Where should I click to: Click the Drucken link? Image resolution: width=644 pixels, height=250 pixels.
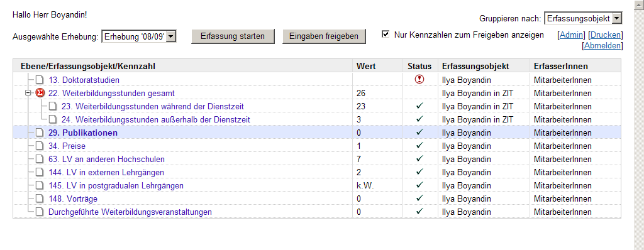(x=606, y=35)
